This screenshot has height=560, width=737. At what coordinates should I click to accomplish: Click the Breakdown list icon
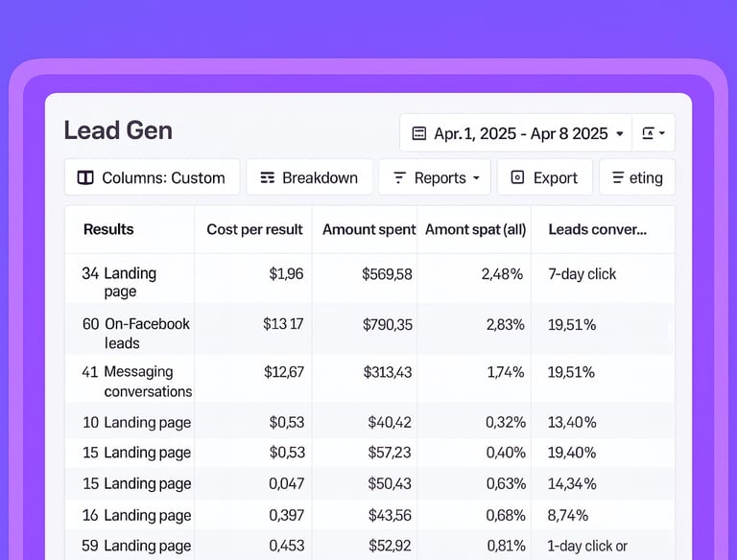(x=268, y=177)
